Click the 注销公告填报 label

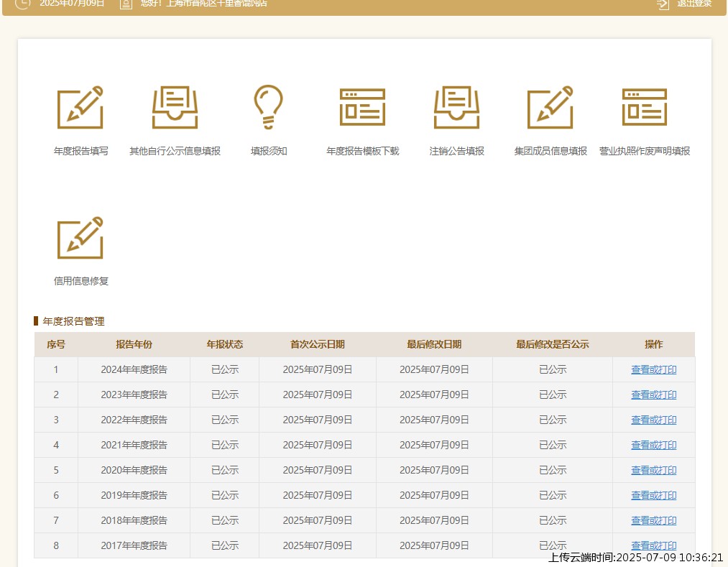[457, 151]
